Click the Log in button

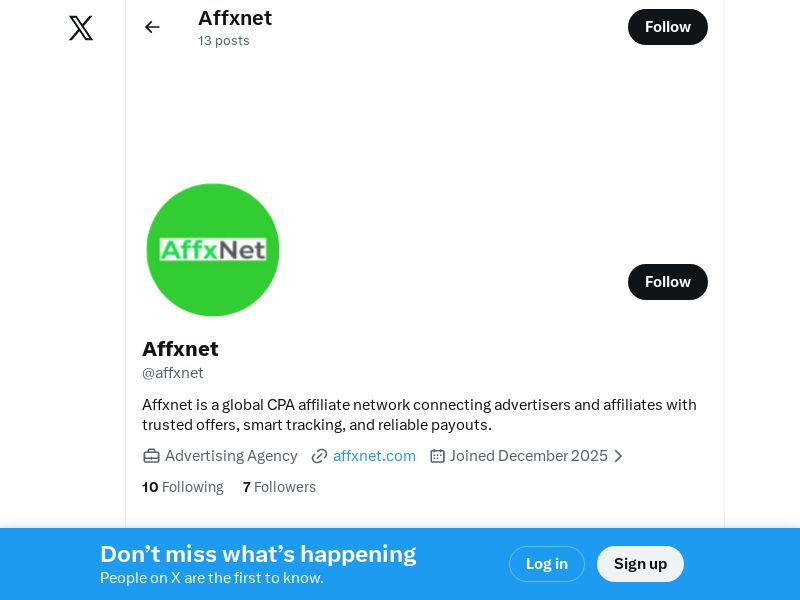546,564
